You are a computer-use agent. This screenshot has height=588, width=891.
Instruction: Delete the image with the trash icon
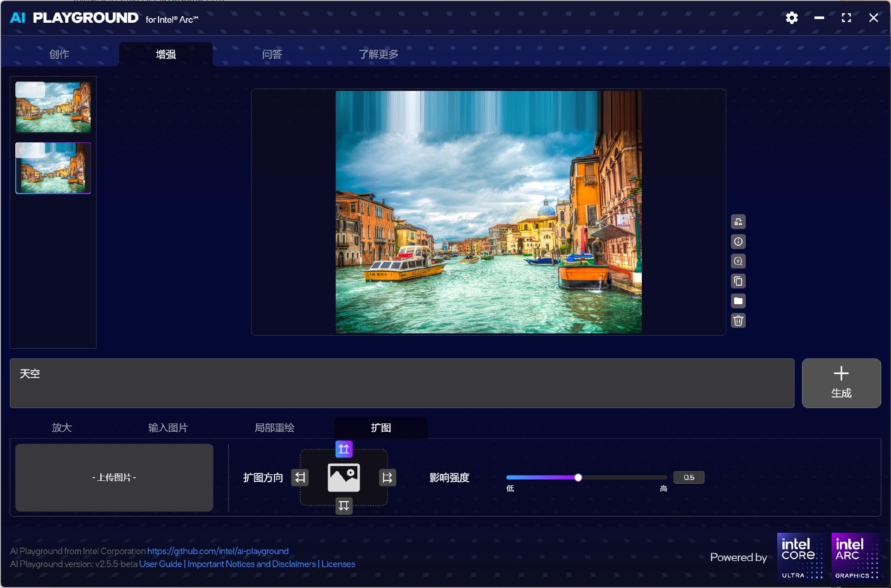coord(738,320)
